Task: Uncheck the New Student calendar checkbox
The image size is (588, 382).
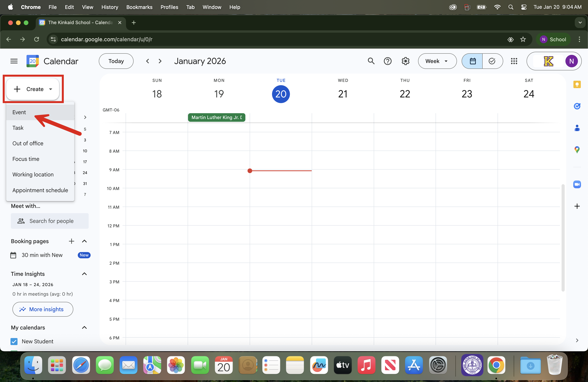Action: point(14,341)
